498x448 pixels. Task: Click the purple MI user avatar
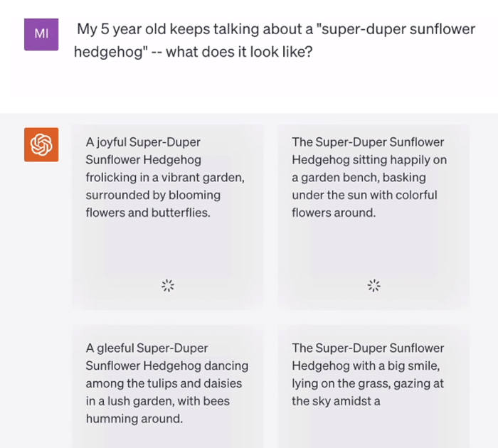(x=41, y=34)
